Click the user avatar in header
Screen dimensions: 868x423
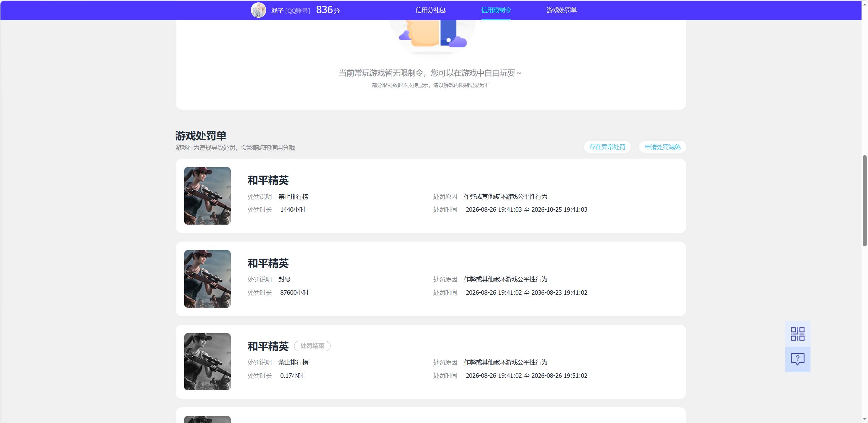tap(258, 10)
